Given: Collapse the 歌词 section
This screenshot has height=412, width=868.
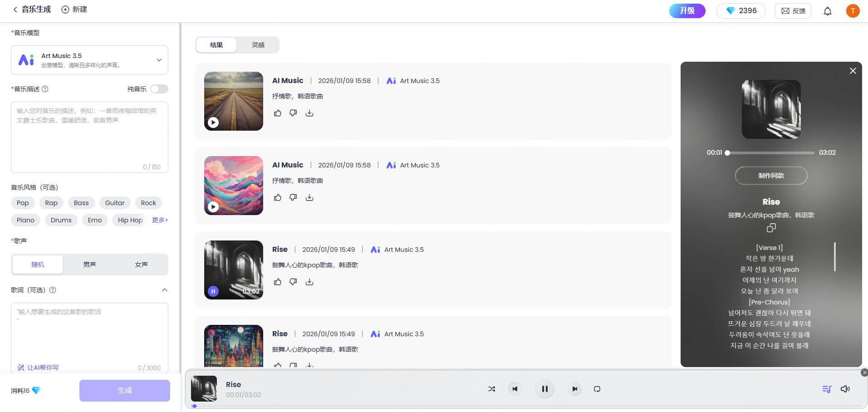Looking at the screenshot, I should click(165, 290).
